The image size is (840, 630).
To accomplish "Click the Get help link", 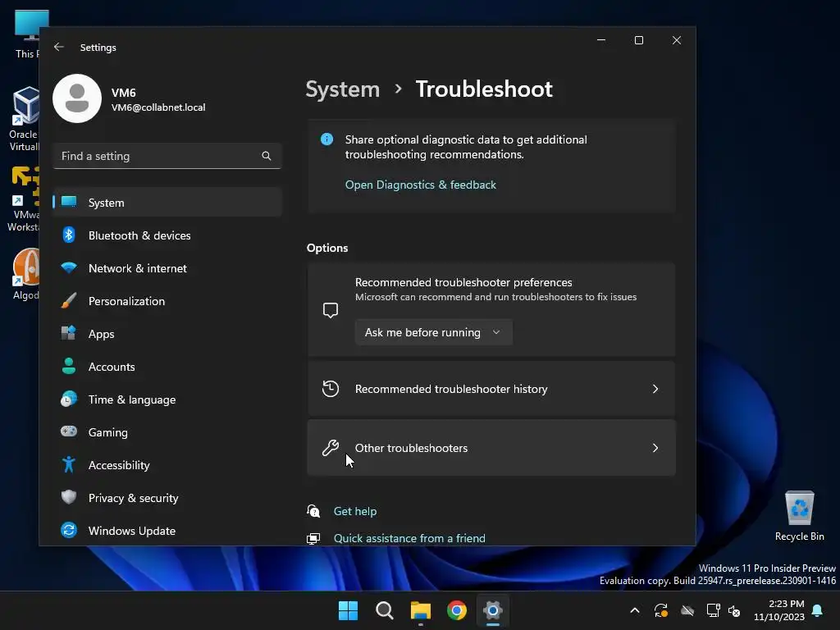I will point(355,511).
